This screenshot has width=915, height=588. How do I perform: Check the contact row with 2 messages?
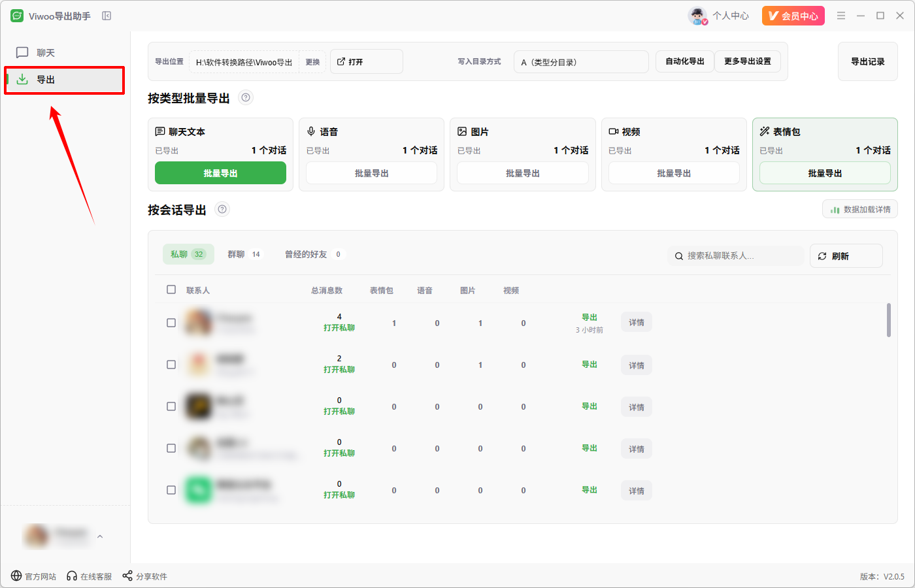[x=171, y=365]
